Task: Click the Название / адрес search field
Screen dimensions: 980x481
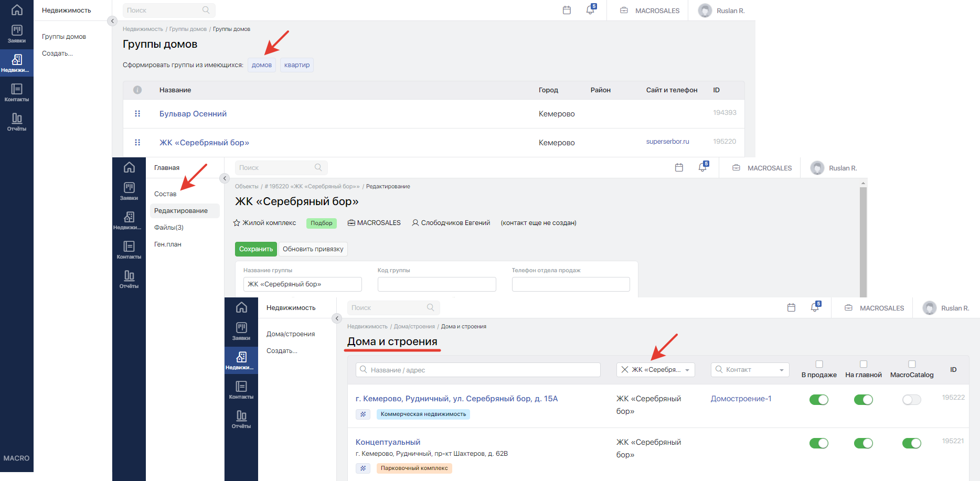Action: pos(478,370)
